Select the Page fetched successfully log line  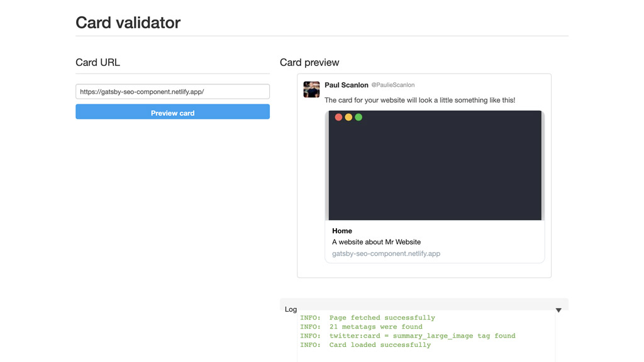tap(367, 317)
